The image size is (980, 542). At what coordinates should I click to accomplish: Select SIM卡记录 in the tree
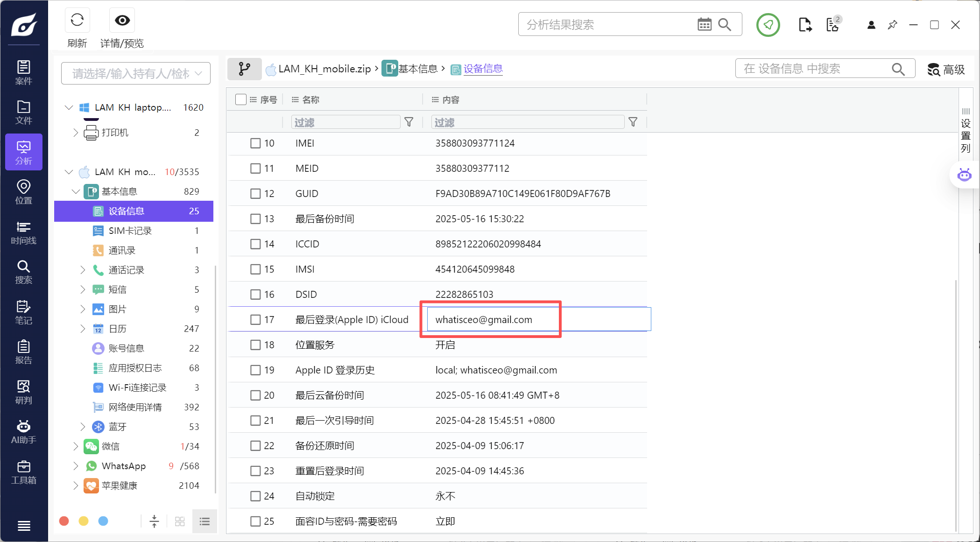tap(130, 231)
